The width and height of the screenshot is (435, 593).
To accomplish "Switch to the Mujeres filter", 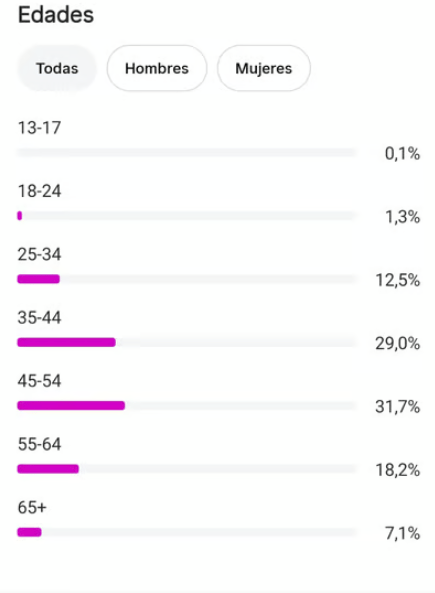I will click(264, 68).
